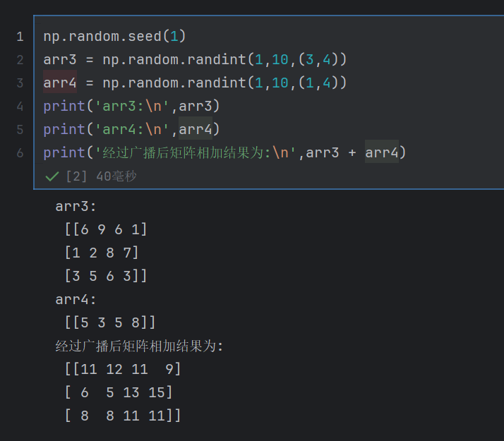Click the 'arr3:' output label
Viewport: 504px width, 441px height.
(76, 207)
